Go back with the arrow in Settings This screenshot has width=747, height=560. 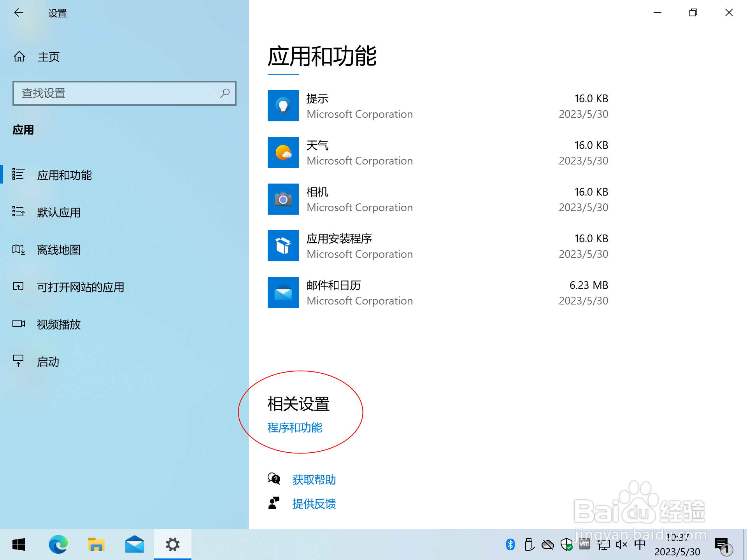click(x=19, y=13)
